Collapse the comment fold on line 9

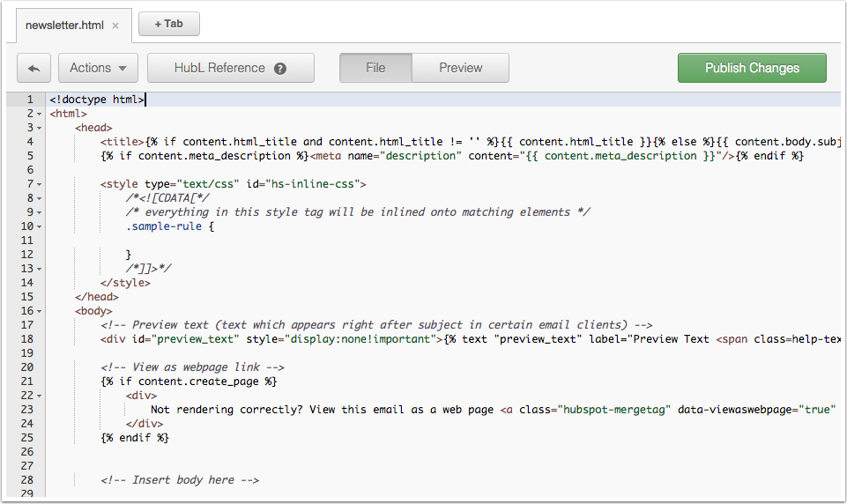tap(40, 212)
